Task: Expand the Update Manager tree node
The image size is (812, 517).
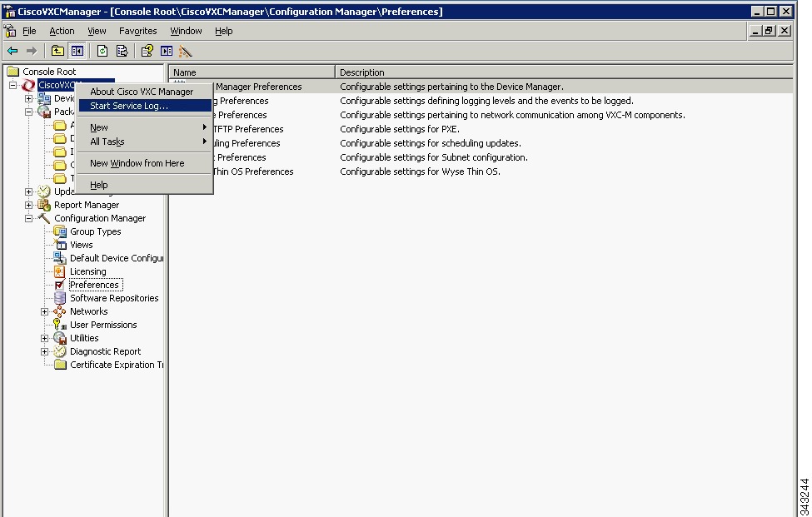Action: 29,191
